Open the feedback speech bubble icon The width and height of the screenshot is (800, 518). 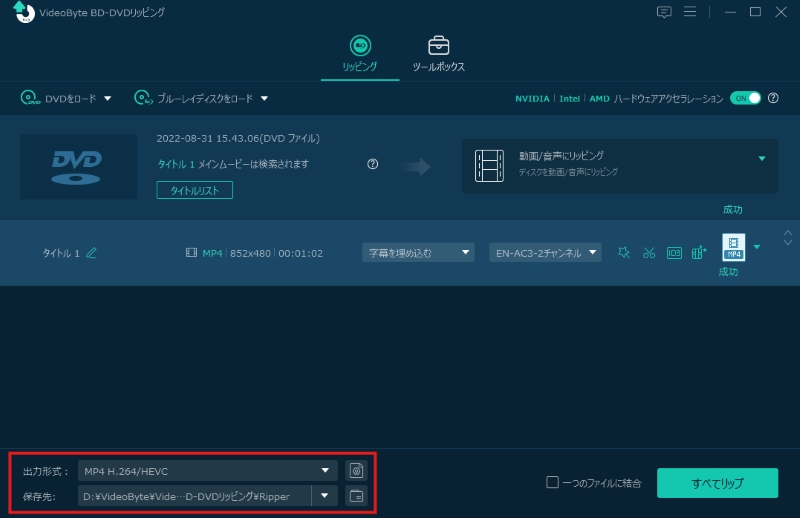[x=664, y=12]
